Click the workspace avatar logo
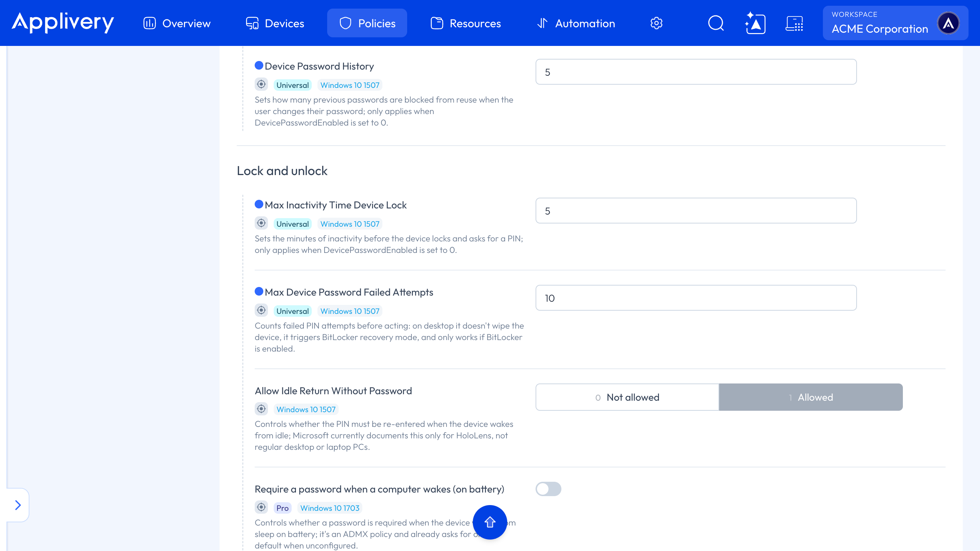 point(948,23)
